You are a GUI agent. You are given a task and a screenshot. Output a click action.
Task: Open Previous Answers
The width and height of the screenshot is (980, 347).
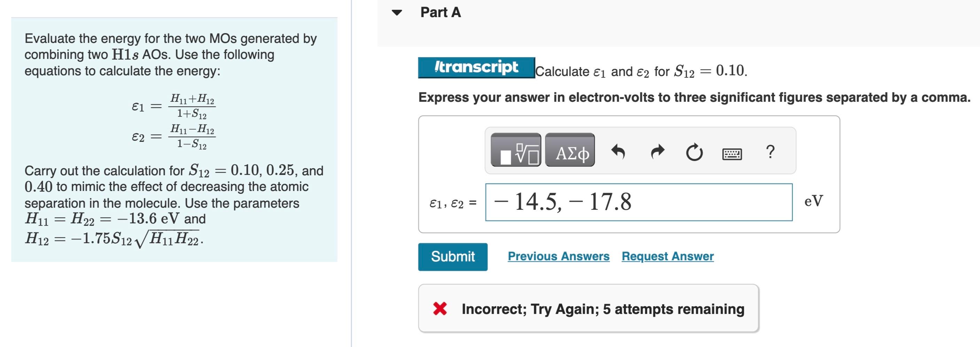(x=559, y=256)
